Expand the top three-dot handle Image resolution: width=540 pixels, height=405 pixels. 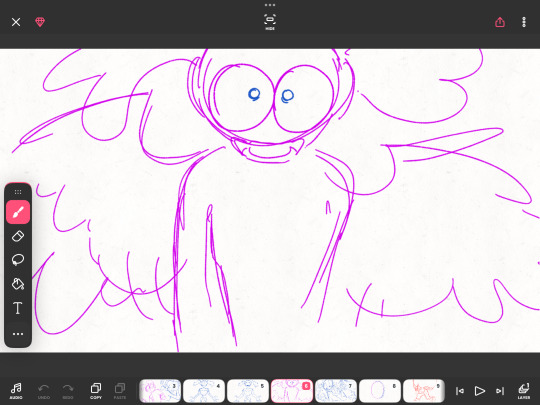pyautogui.click(x=270, y=5)
